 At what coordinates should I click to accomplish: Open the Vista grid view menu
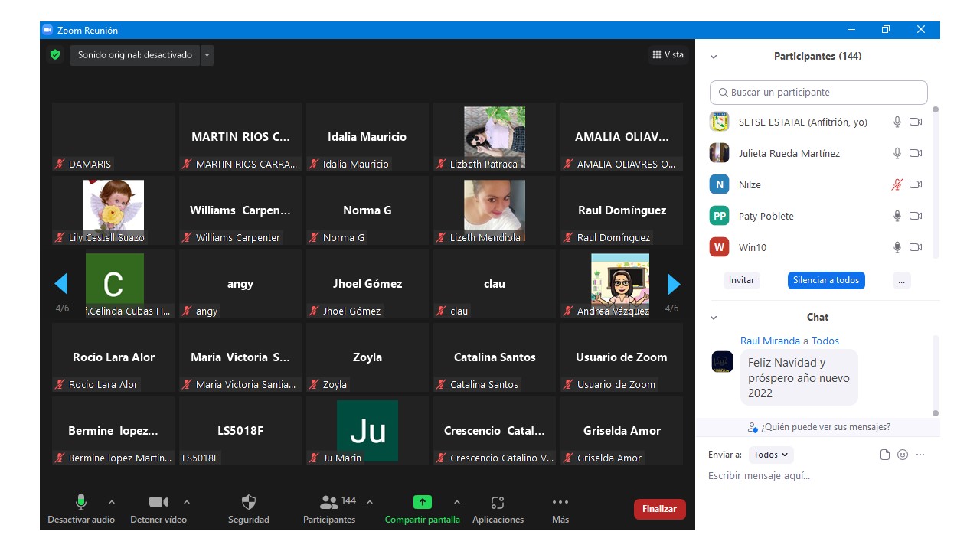click(668, 54)
